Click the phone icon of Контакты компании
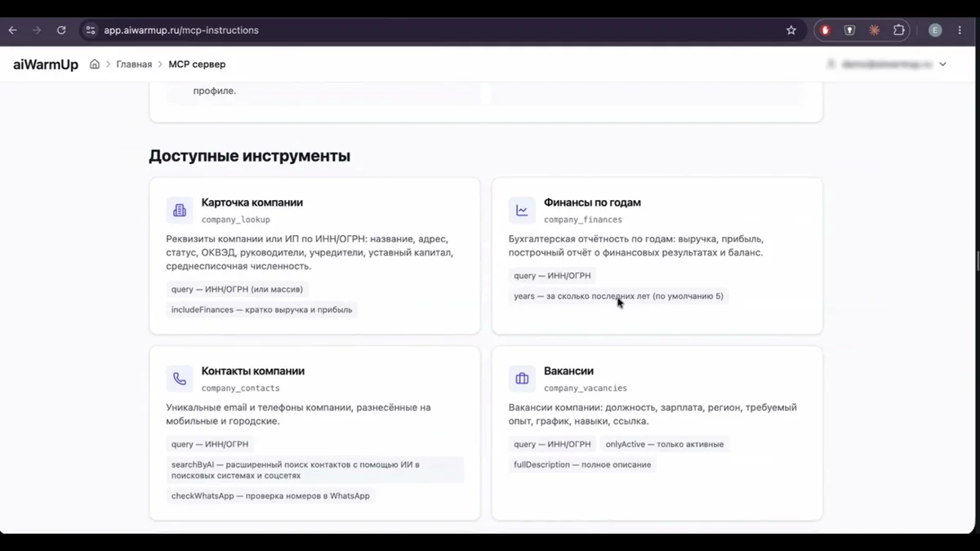 180,379
